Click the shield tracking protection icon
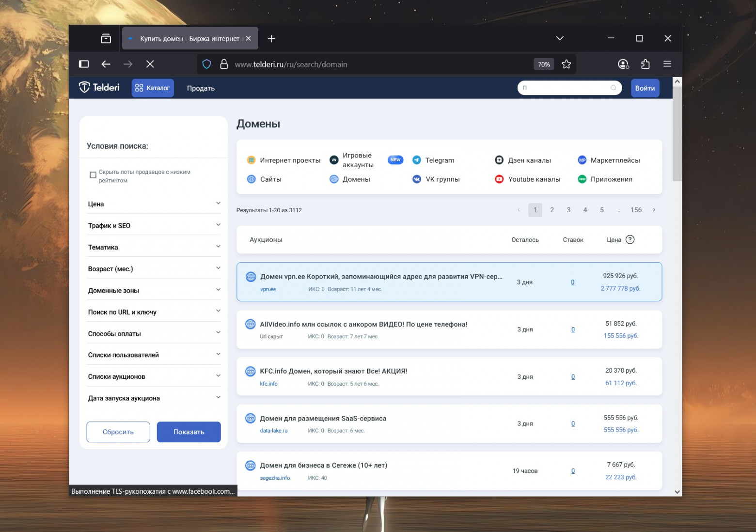 click(x=207, y=64)
